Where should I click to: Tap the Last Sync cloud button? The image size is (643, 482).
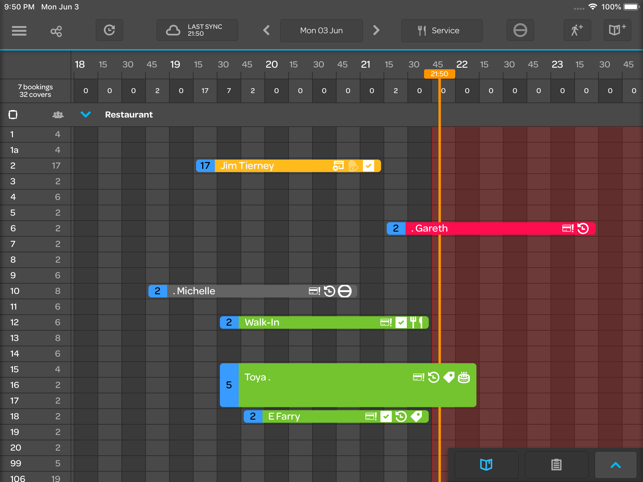pos(197,30)
